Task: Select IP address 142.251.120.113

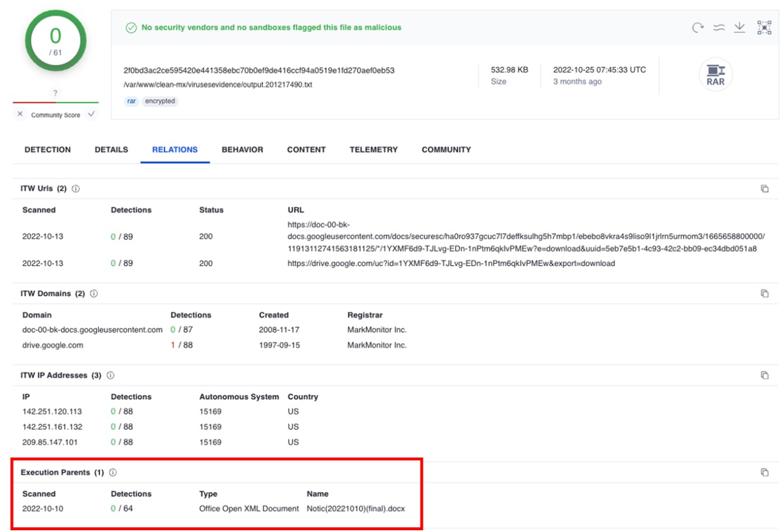Action: pyautogui.click(x=52, y=412)
